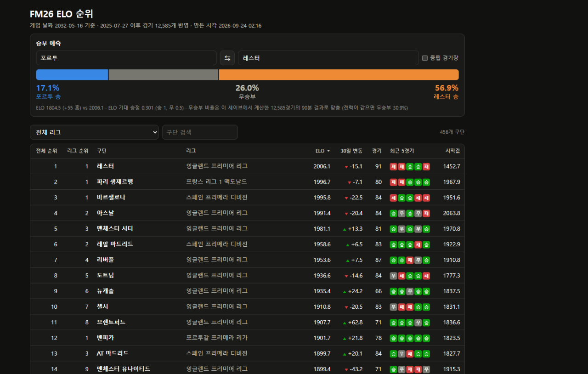The image size is (588, 374).
Task: Click the orange Leicester win probability bar segment
Action: coord(339,75)
